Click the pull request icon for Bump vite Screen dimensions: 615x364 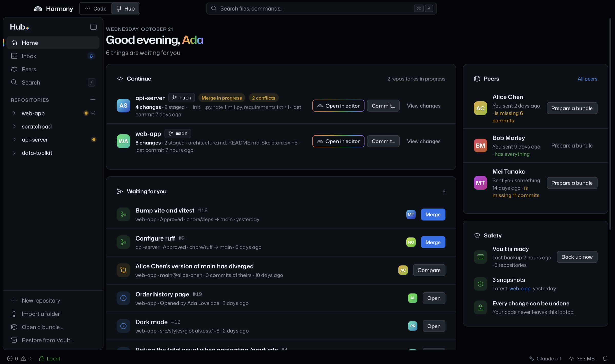pyautogui.click(x=123, y=214)
